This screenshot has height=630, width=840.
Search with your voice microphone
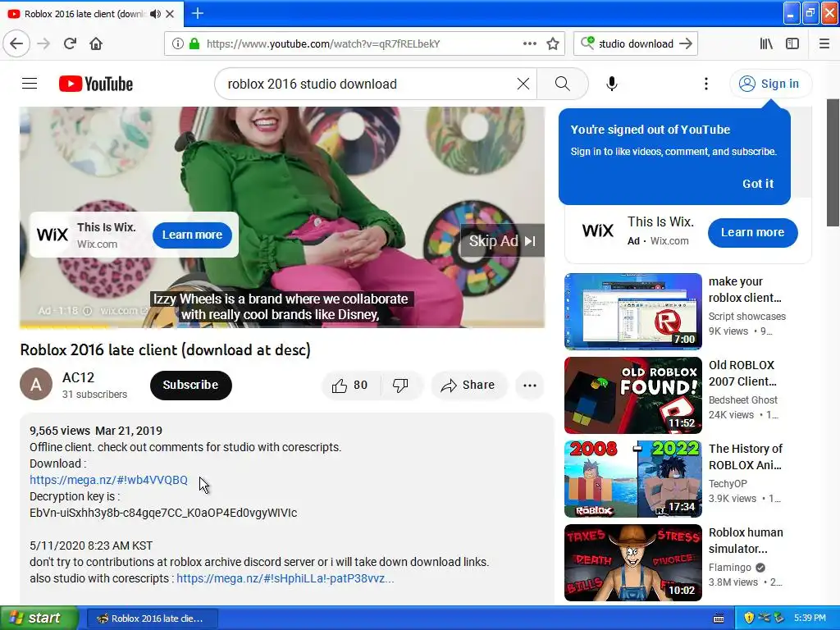click(x=612, y=84)
